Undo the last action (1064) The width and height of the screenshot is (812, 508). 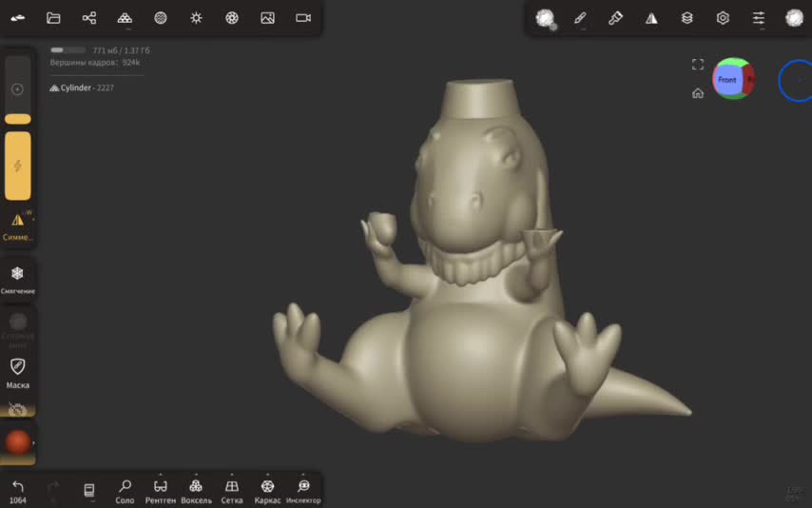pyautogui.click(x=18, y=492)
